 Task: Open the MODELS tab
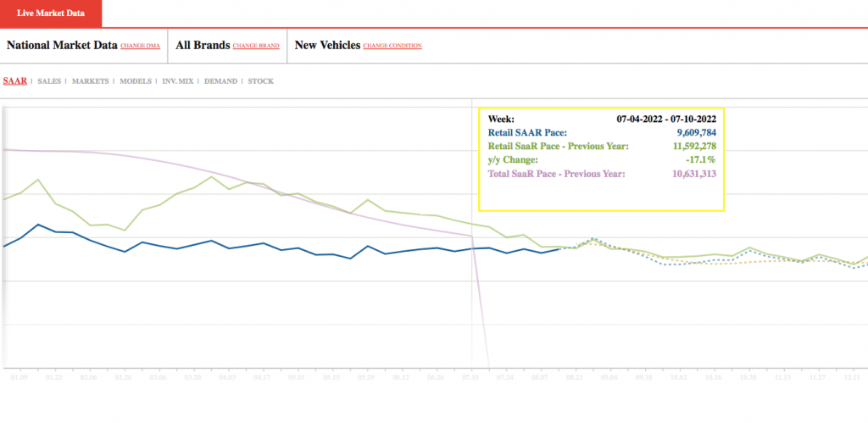pyautogui.click(x=136, y=81)
